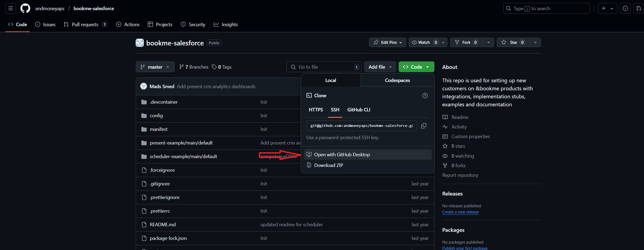The height and width of the screenshot is (250, 644).
Task: Click Create a new release
Action: (x=460, y=212)
